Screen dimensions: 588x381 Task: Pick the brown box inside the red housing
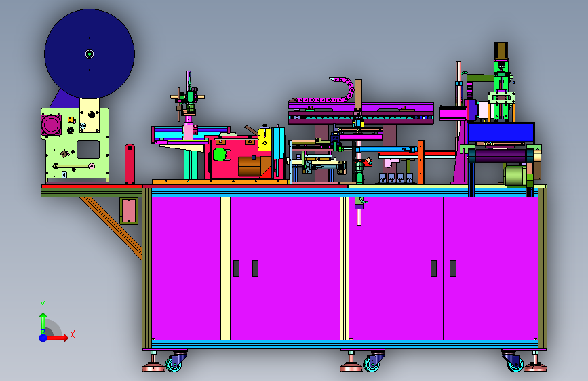(250, 167)
